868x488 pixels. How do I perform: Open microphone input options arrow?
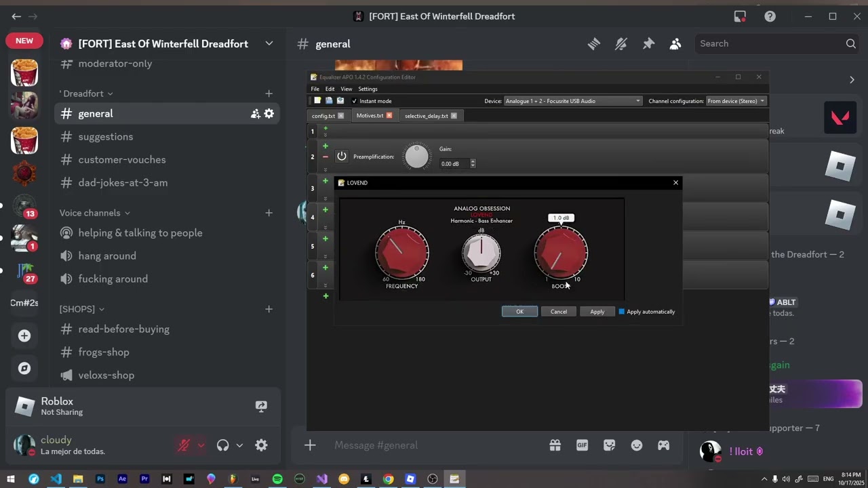coord(201,445)
